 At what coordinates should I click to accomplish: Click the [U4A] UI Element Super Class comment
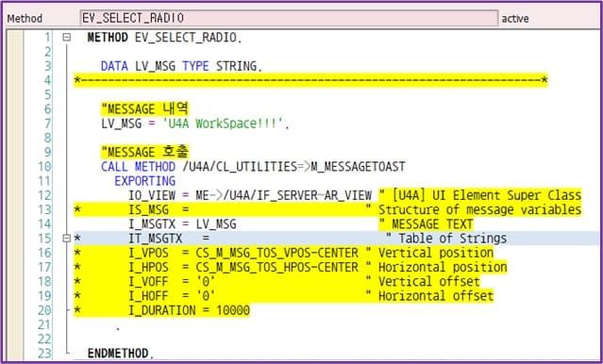pyautogui.click(x=480, y=195)
